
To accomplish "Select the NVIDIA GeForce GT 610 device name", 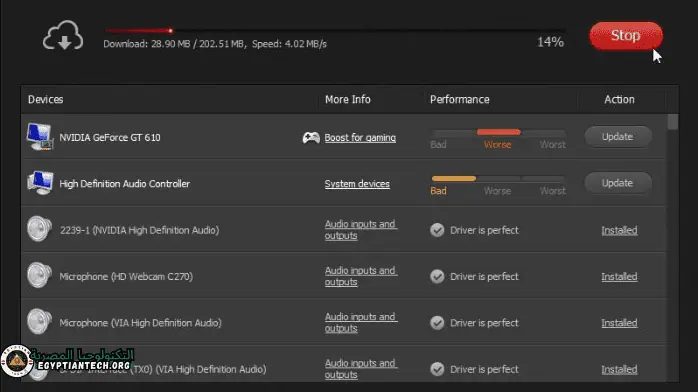I will pyautogui.click(x=110, y=137).
